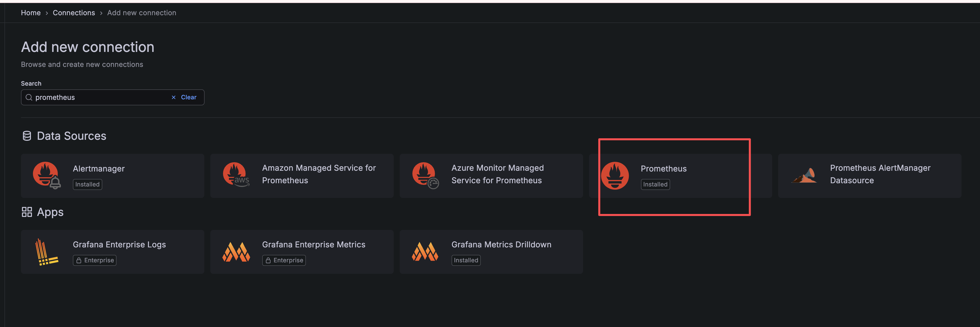
Task: Click the Azure Monitor Prometheus icon
Action: coord(425,175)
